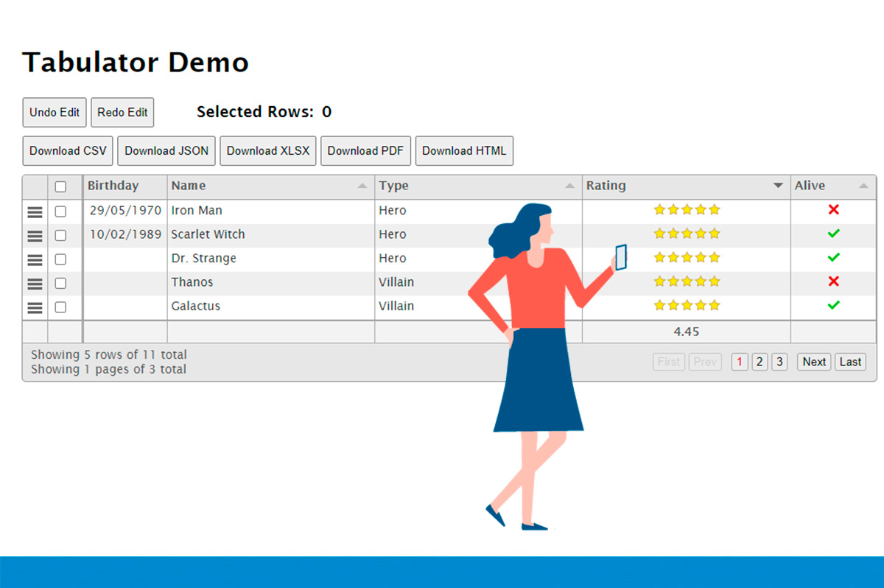
Task: Click the drag handle next to Scarlet Witch
Action: [34, 236]
